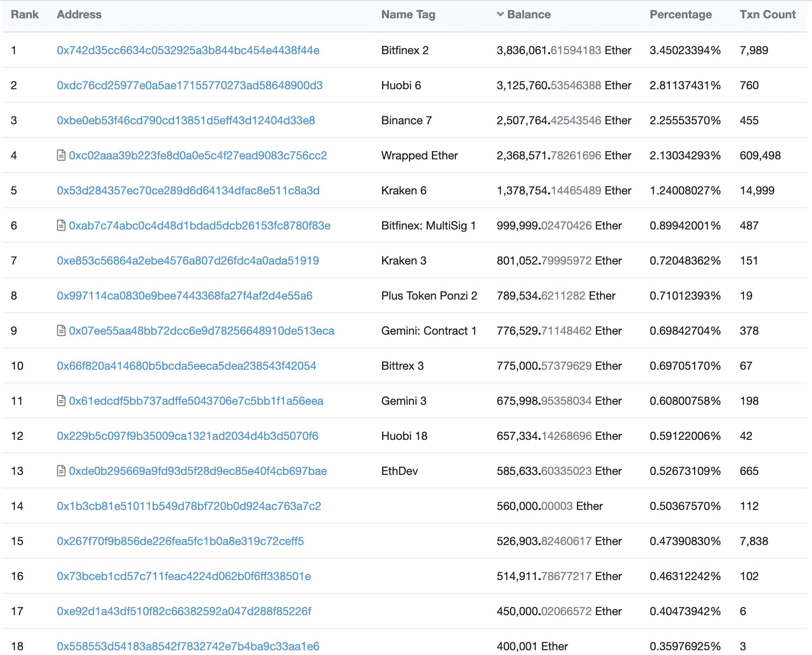Click transaction count 665
812x655 pixels.
point(749,471)
